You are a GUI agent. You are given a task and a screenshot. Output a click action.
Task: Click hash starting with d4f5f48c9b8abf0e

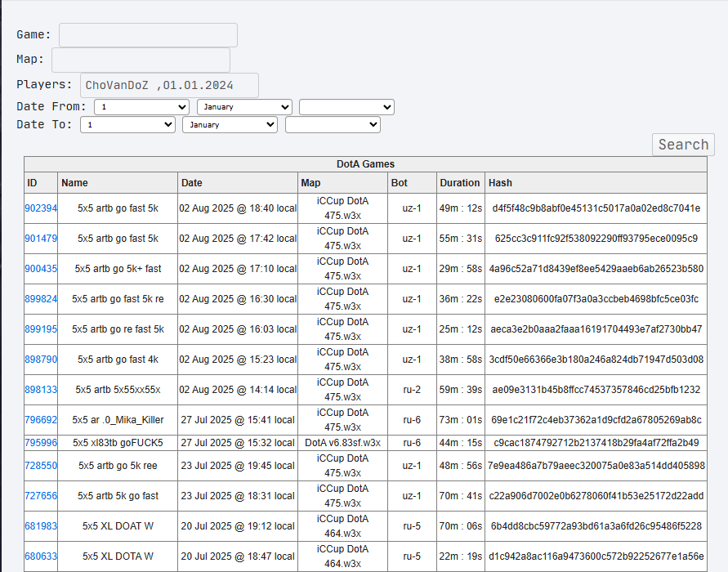tap(596, 208)
